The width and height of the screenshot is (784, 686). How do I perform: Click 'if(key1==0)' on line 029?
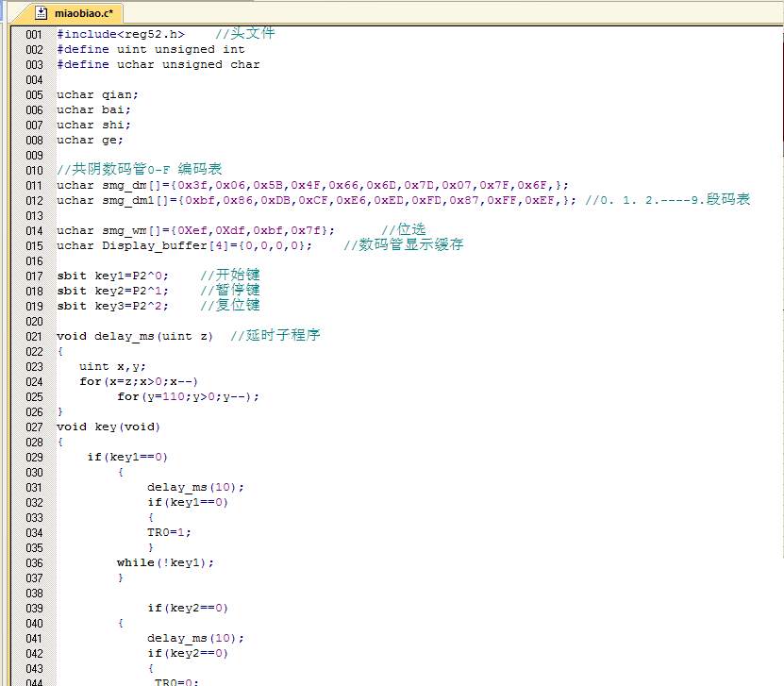click(x=127, y=457)
